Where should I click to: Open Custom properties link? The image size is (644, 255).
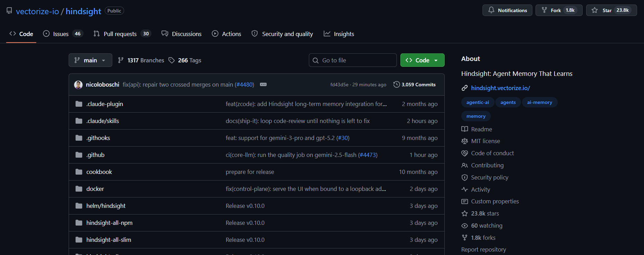[490, 201]
